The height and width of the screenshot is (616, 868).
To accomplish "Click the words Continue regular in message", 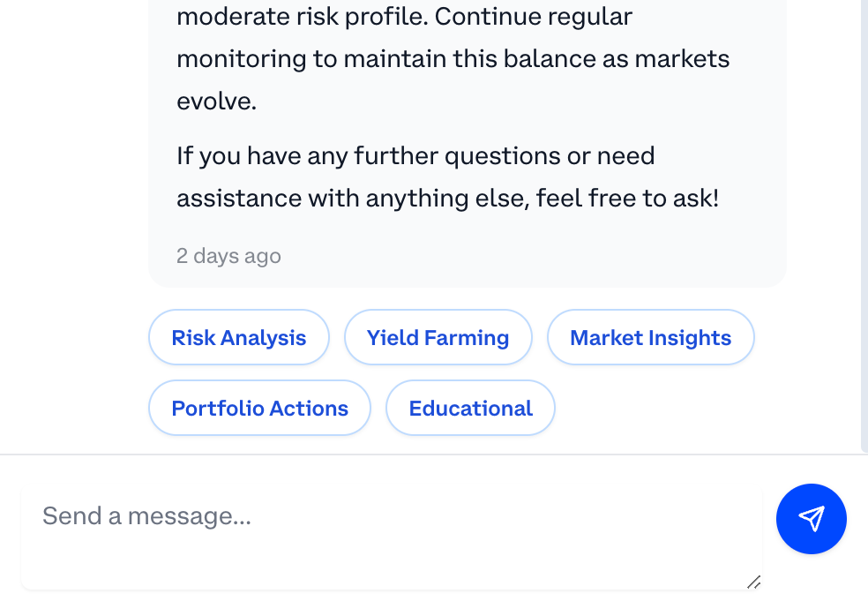I will coord(533,17).
